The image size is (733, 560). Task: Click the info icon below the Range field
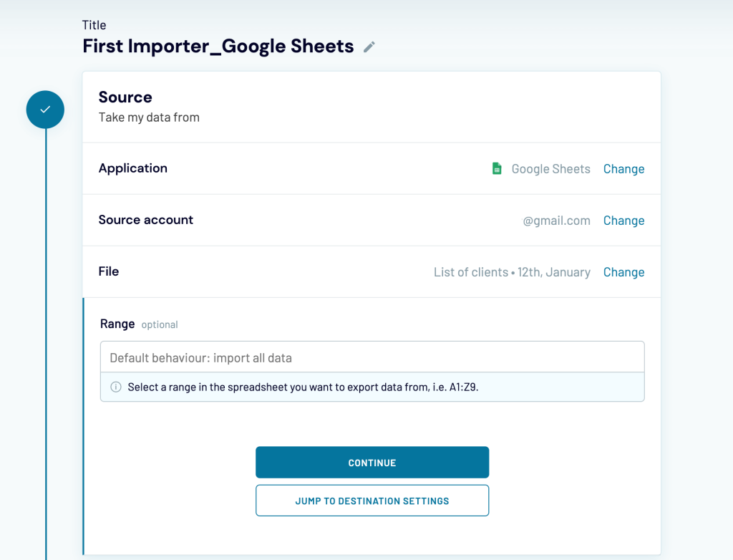click(115, 387)
